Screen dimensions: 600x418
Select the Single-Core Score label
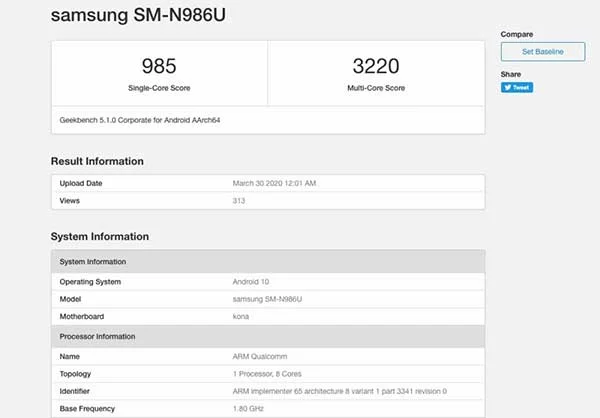point(159,88)
